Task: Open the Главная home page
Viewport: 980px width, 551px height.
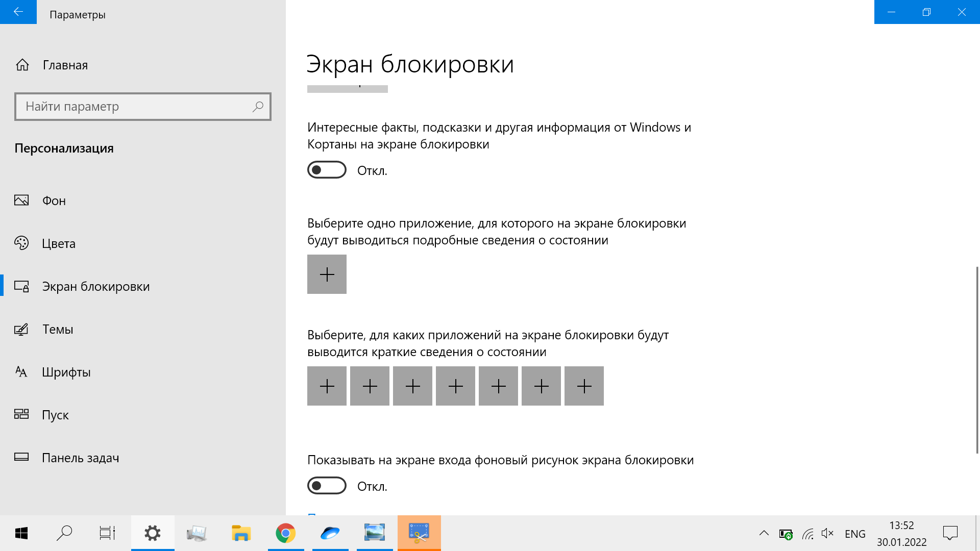Action: tap(143, 65)
